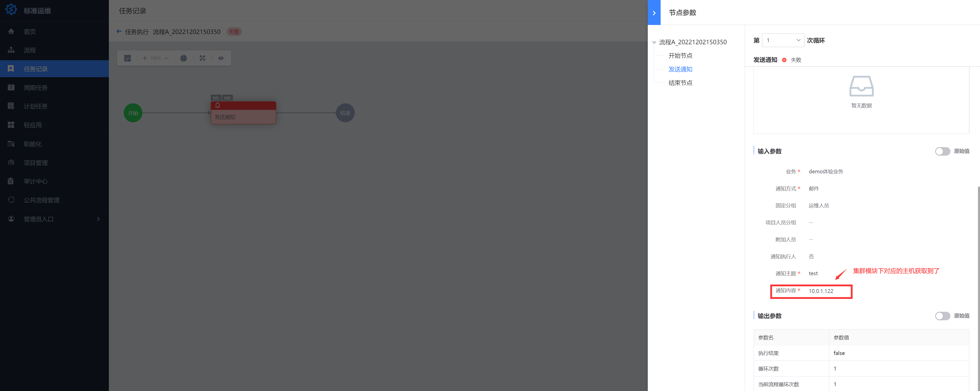
Task: Toggle 原始值 switch for 输入参数
Action: coord(942,151)
